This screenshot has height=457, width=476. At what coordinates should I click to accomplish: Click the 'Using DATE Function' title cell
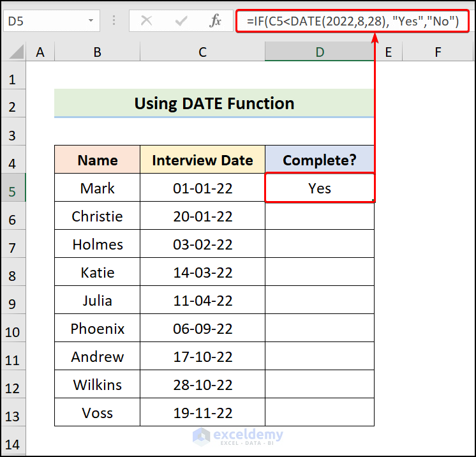pyautogui.click(x=214, y=103)
